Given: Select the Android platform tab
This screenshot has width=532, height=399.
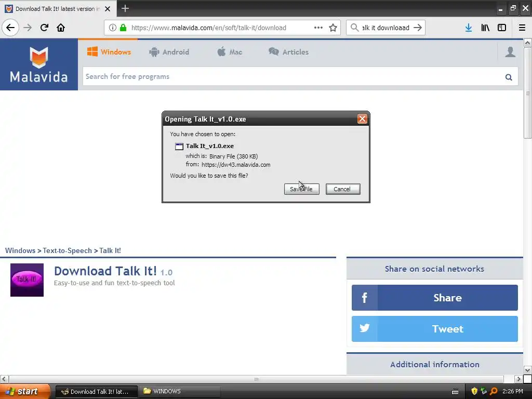Looking at the screenshot, I should 169,52.
